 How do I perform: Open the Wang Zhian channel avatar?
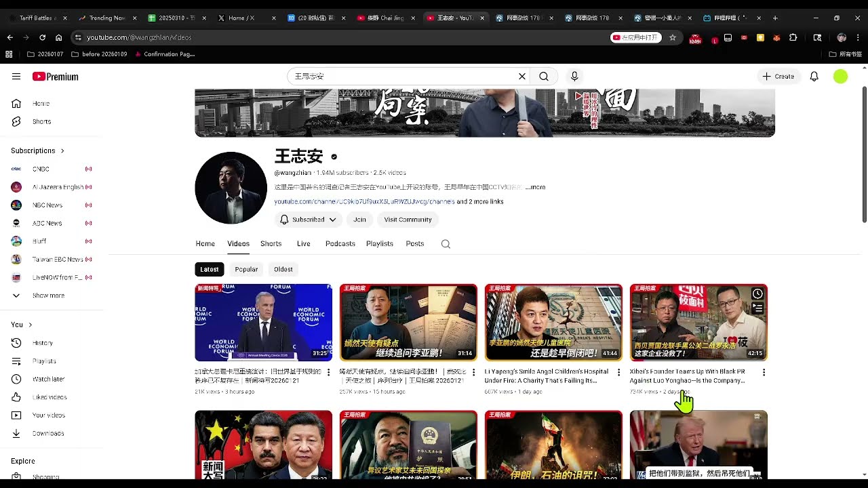pyautogui.click(x=231, y=188)
